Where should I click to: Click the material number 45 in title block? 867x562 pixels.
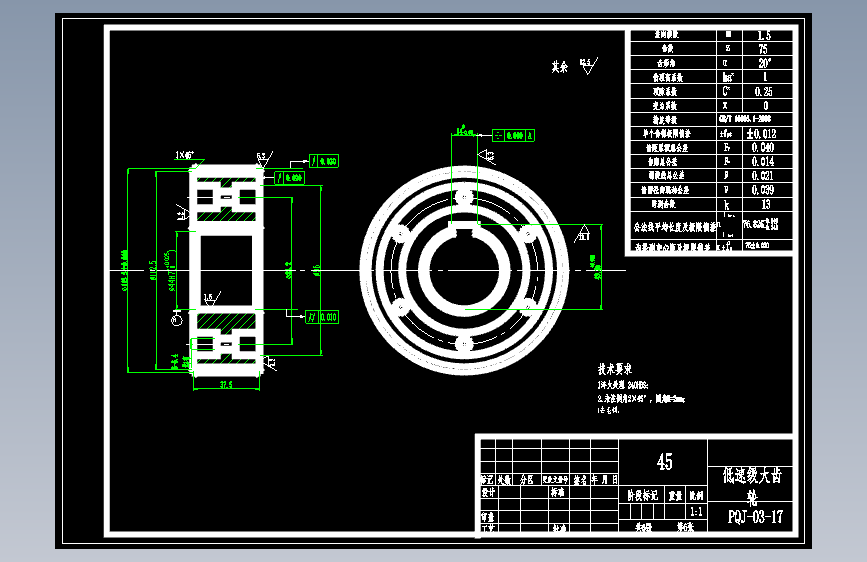pos(665,461)
